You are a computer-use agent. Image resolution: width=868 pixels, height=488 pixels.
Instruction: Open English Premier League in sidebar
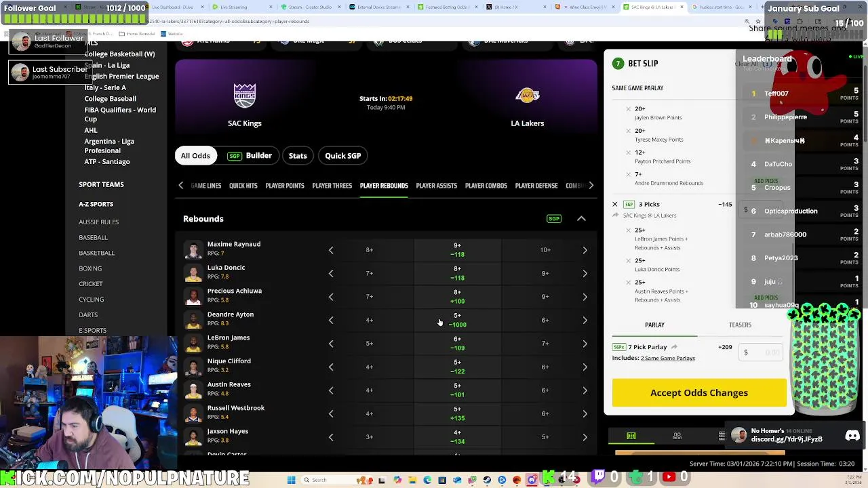[x=121, y=77]
